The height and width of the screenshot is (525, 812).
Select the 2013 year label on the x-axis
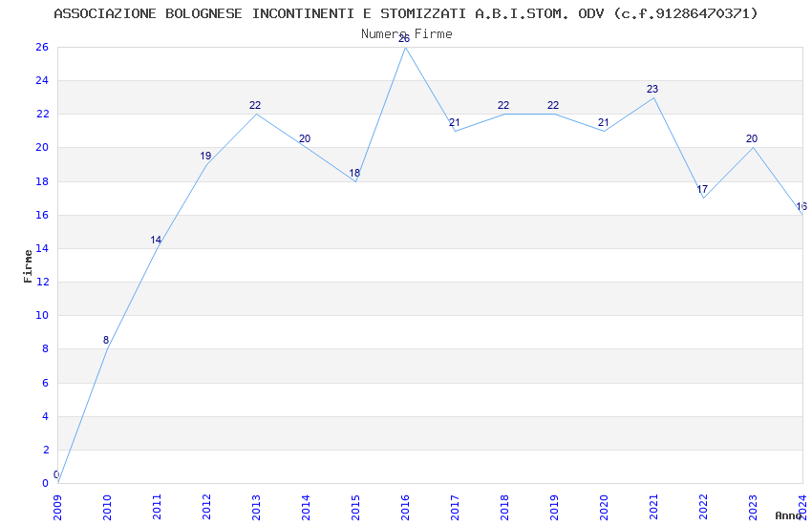(256, 507)
